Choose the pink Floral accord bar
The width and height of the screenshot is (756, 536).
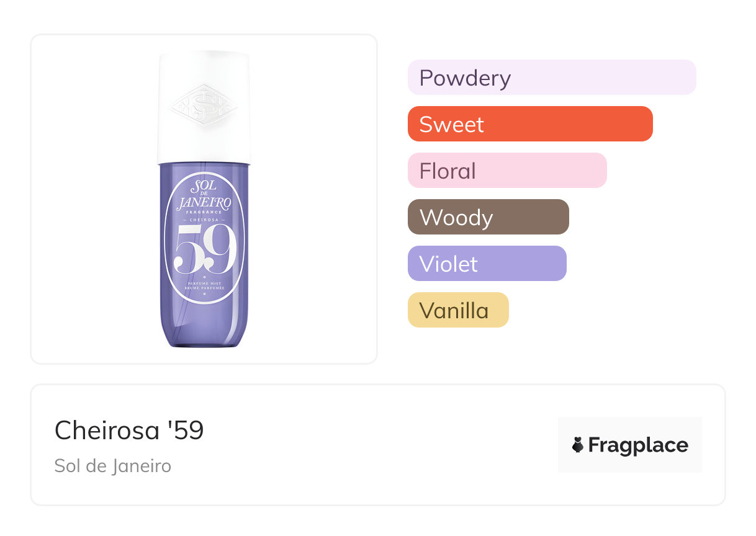[506, 171]
